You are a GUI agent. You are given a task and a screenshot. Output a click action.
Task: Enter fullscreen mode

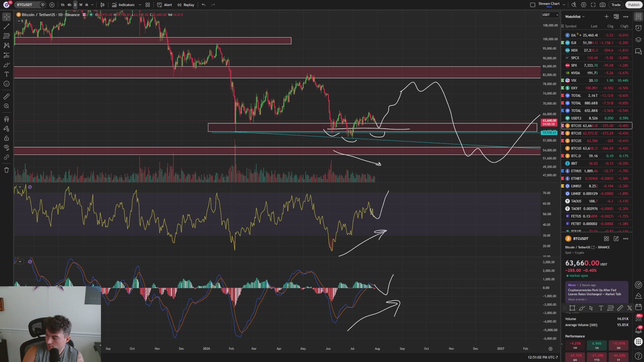593,5
